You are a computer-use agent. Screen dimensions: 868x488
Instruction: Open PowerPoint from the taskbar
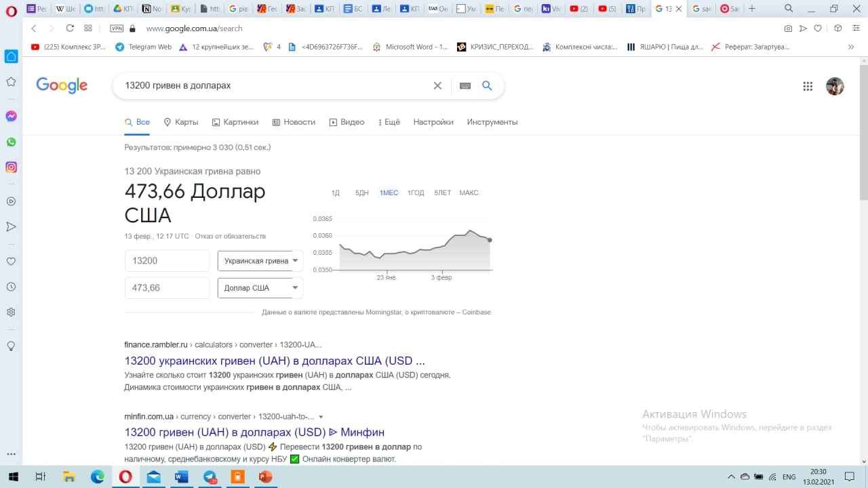point(265,477)
